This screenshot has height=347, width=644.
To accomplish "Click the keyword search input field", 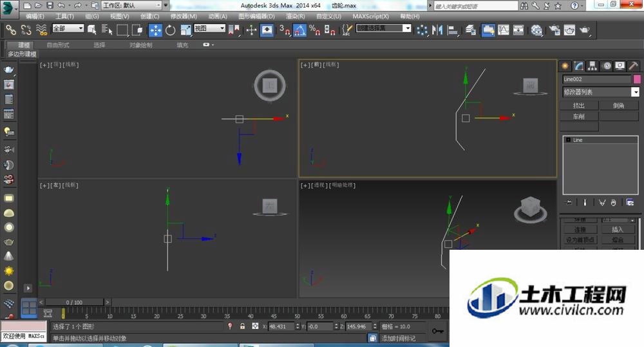I will (476, 6).
